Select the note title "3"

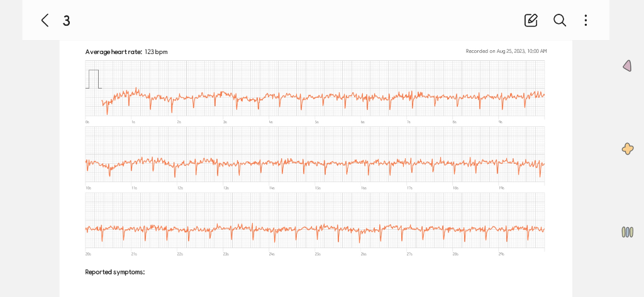click(x=66, y=21)
